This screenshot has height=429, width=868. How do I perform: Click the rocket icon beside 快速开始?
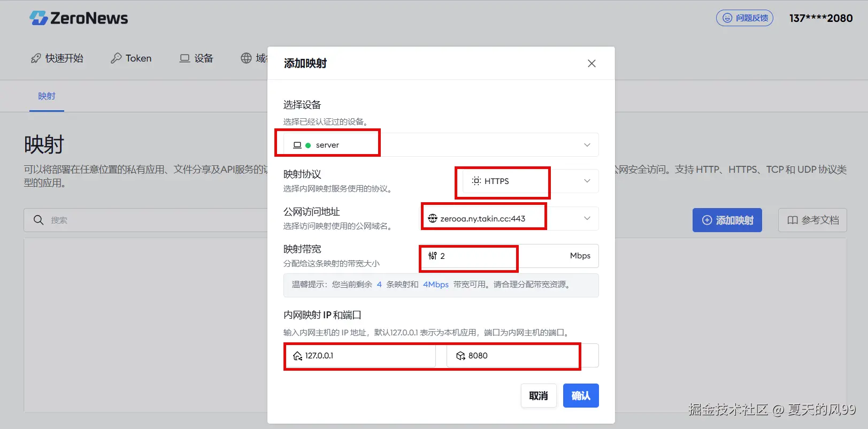pos(36,58)
